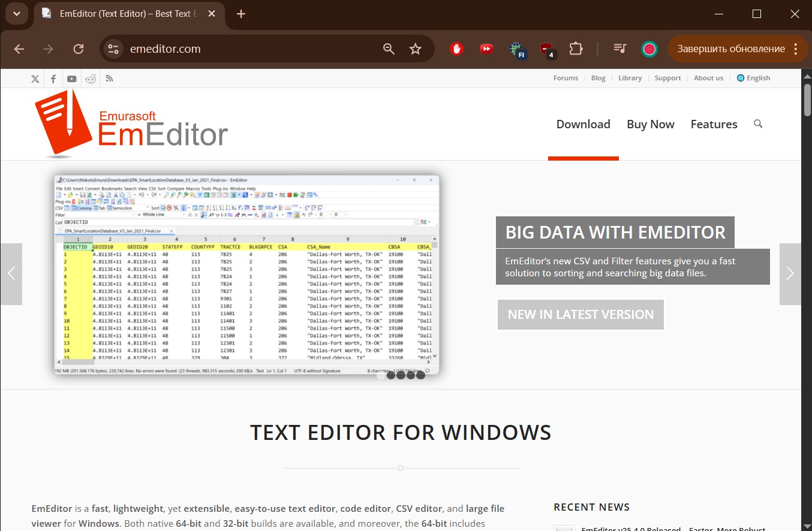Open the Download menu item
Viewport: 812px width, 531px height.
(584, 124)
